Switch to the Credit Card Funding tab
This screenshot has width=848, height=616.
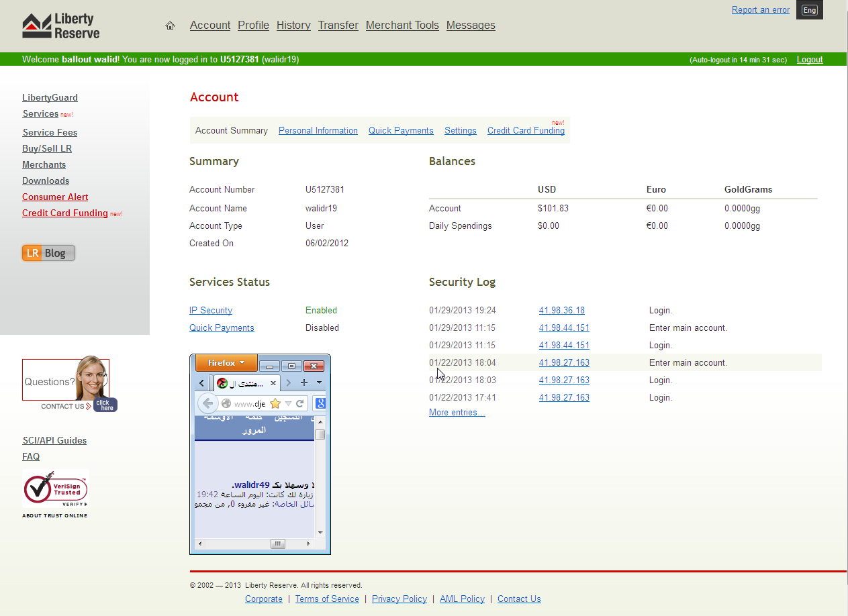point(526,131)
